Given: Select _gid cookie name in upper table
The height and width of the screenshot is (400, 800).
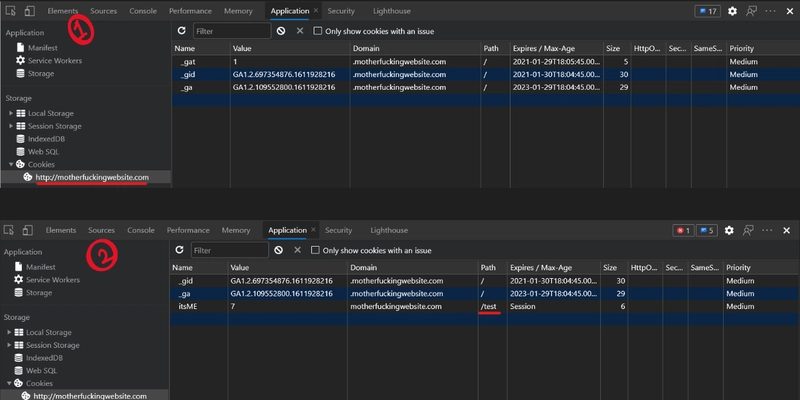Looking at the screenshot, I should [187, 74].
